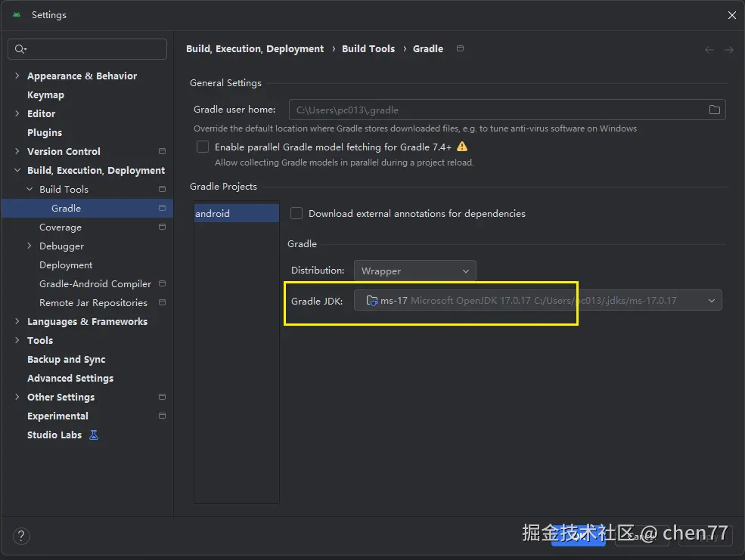Expand Appearance & Behavior section
The height and width of the screenshot is (560, 745).
(x=17, y=76)
